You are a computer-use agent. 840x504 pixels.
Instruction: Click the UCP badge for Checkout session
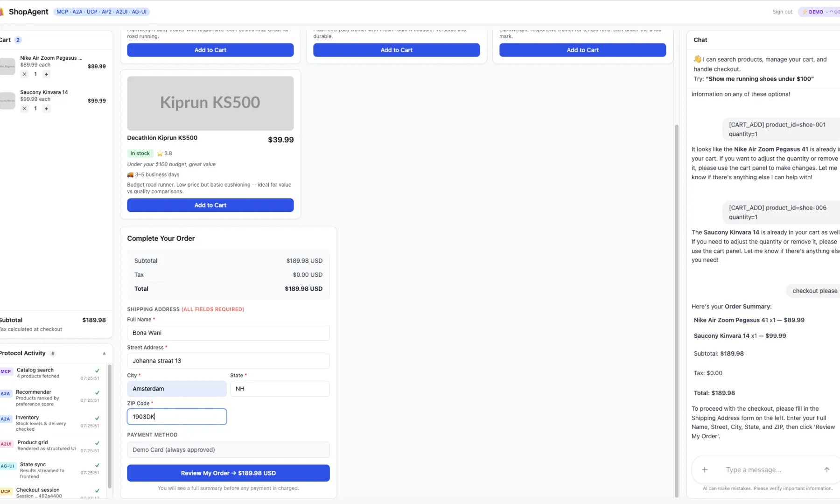point(6,491)
